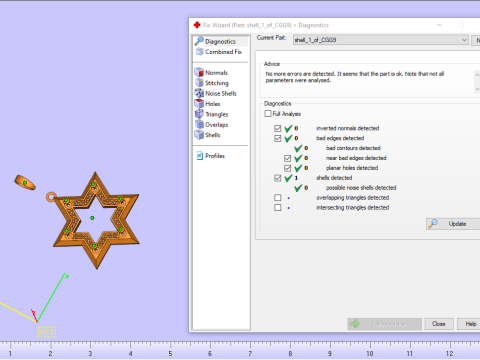Click the 'bad contours detected' label
Viewport: 480px width, 360px height.
coord(353,148)
